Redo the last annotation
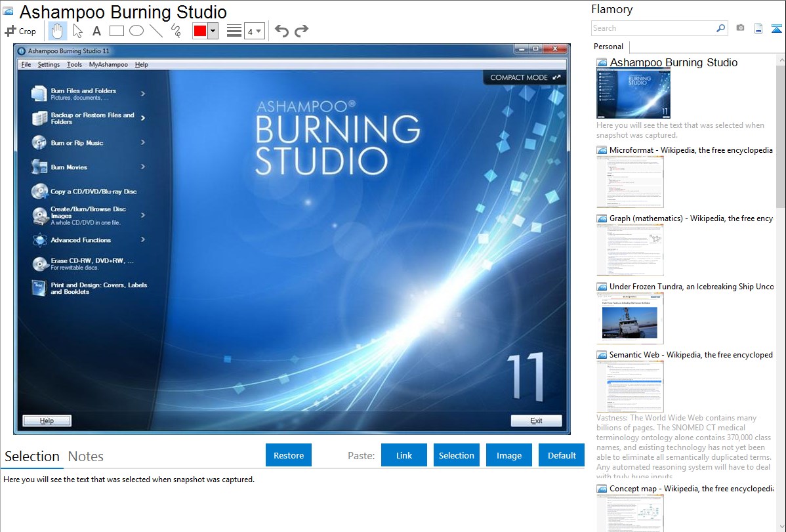 [x=301, y=31]
